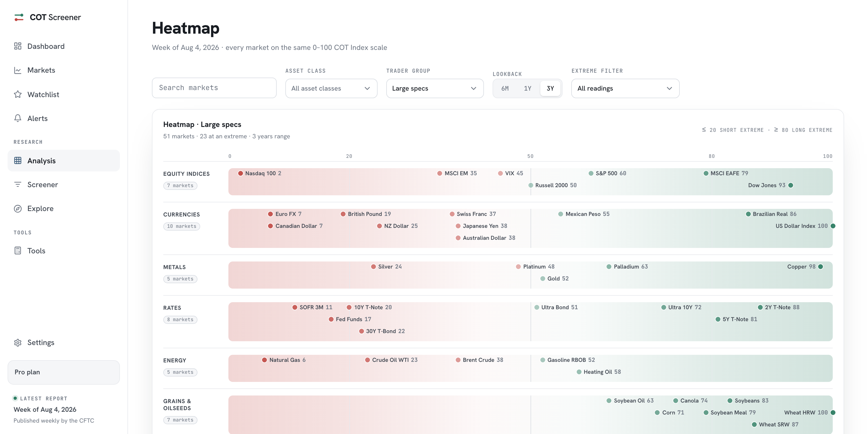Open Settings via gear icon
The width and height of the screenshot is (868, 434).
pyautogui.click(x=18, y=343)
